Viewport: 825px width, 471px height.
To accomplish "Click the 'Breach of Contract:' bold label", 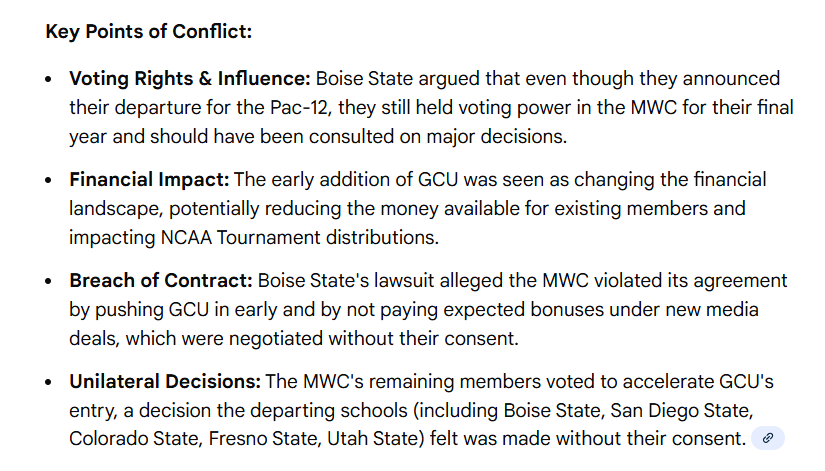I will (x=160, y=282).
